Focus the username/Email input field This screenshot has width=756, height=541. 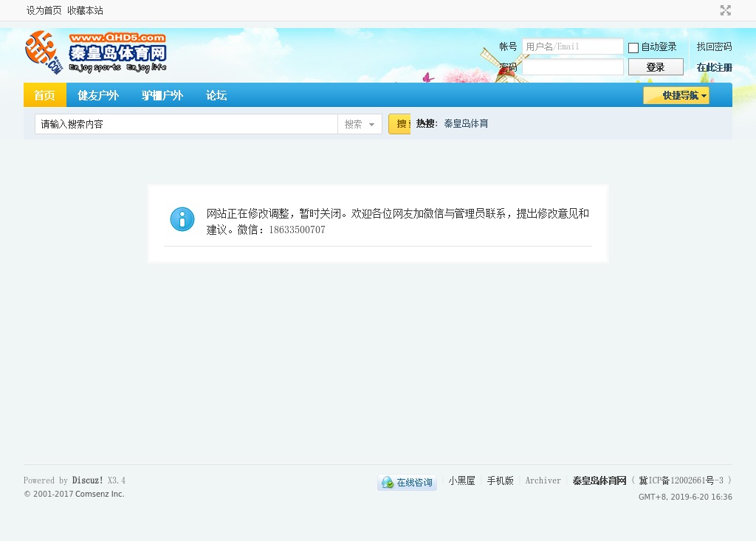click(572, 46)
